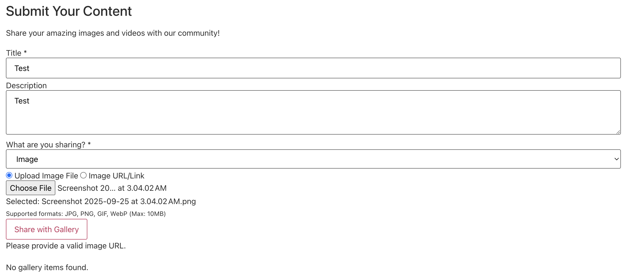Click inside the Description text area

tap(313, 112)
